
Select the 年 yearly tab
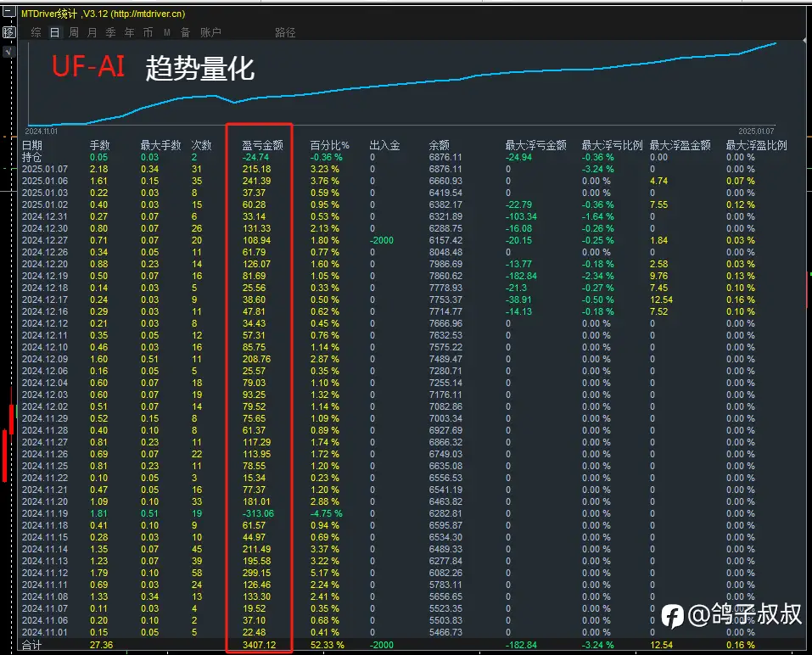coord(129,32)
